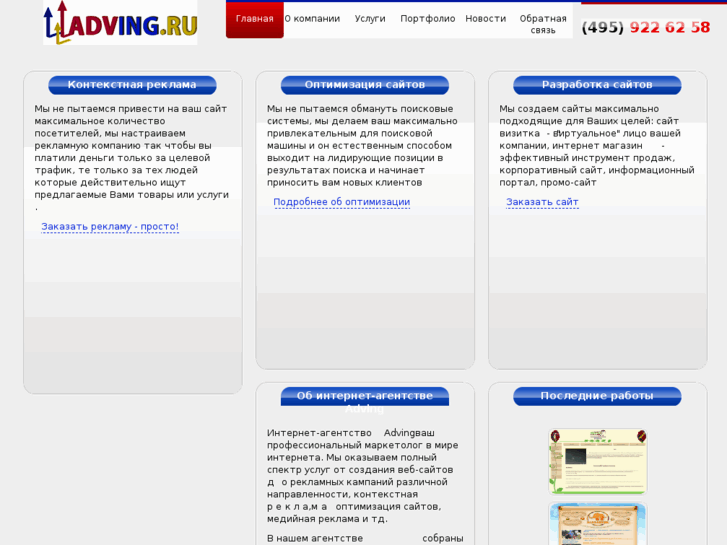Open the Главная menu tab
Screen dimensions: 727x545
coord(255,19)
